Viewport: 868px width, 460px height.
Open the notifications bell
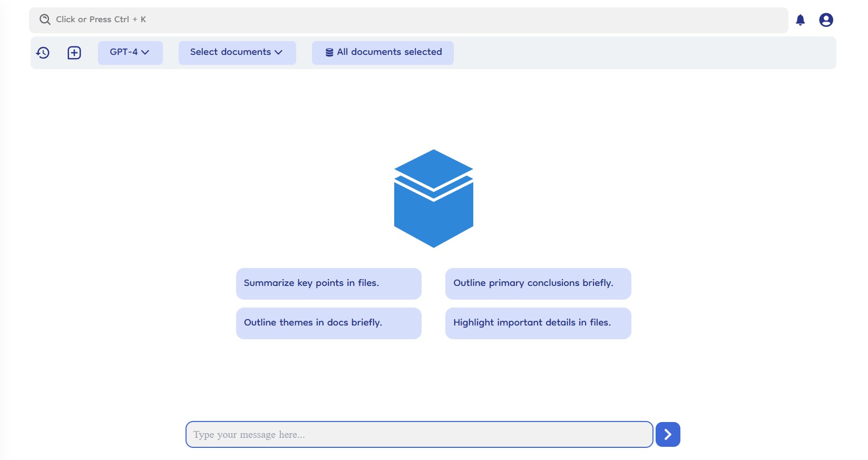800,20
